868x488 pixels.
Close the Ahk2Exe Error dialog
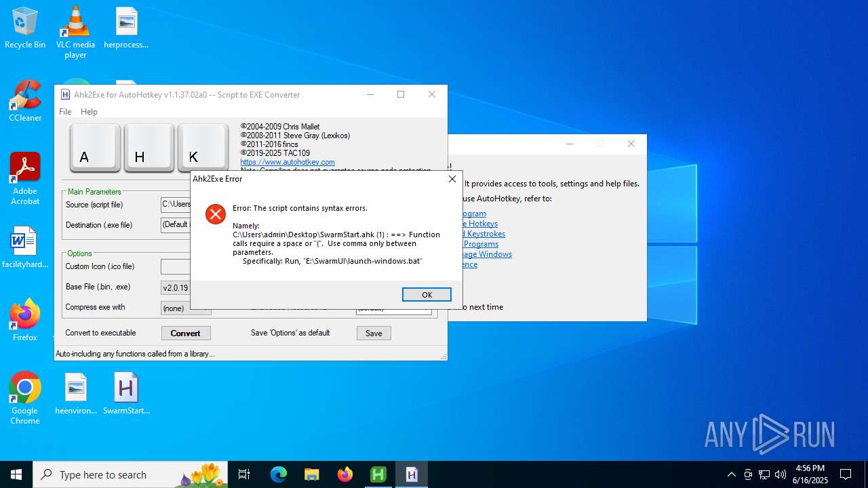click(452, 179)
